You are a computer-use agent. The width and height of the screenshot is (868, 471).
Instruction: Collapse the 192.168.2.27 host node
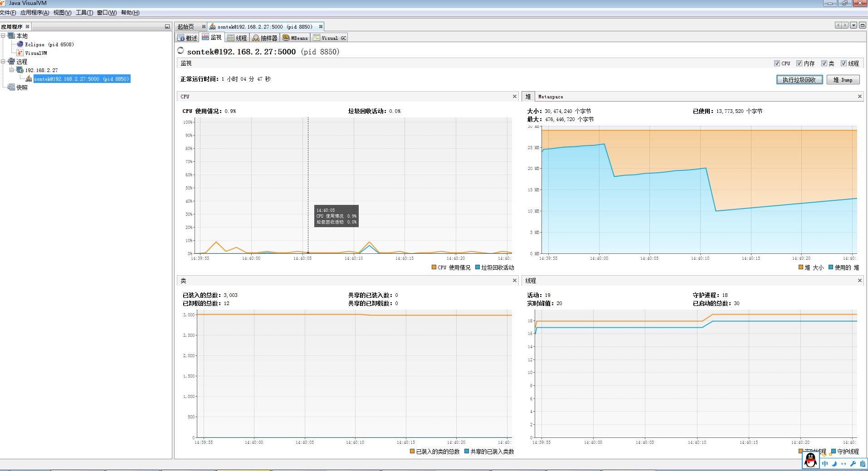tap(12, 70)
